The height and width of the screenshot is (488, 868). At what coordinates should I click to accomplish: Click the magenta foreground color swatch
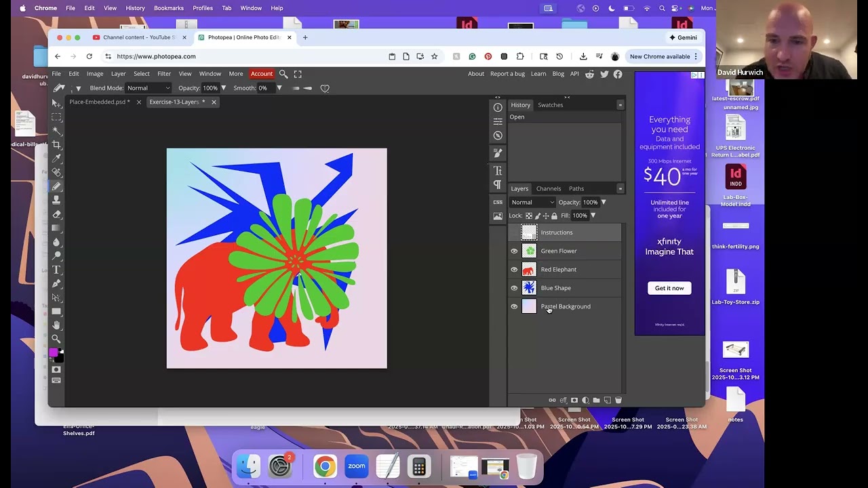point(54,352)
